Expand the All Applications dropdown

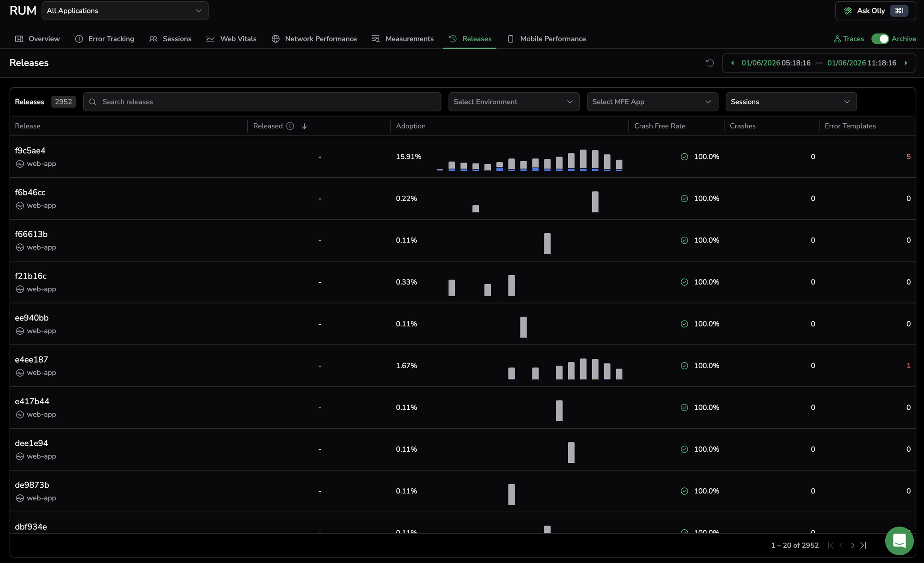click(125, 11)
